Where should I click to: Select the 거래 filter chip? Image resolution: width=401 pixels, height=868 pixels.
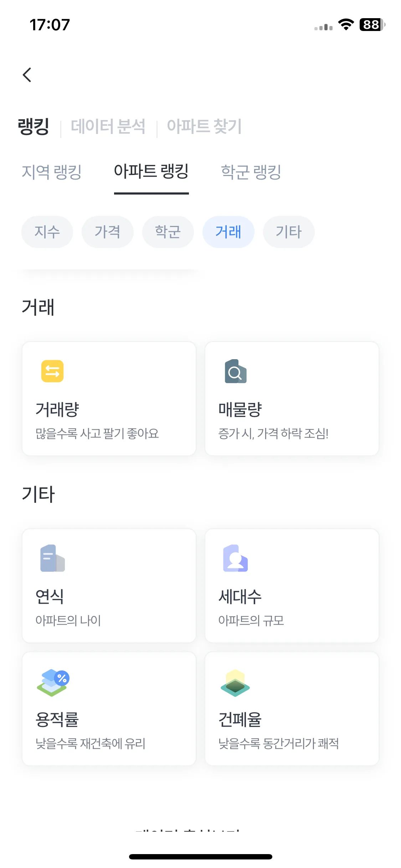point(228,232)
